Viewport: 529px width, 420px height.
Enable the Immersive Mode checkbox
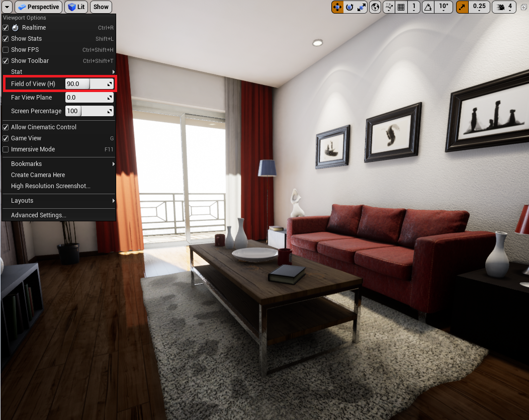(x=6, y=149)
